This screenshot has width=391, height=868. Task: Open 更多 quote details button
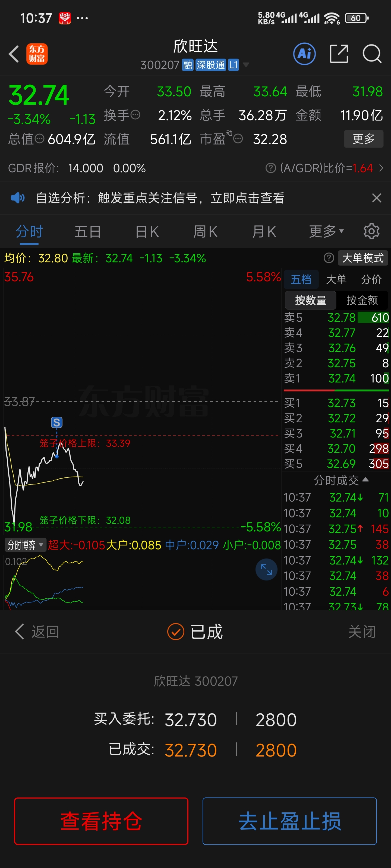364,139
